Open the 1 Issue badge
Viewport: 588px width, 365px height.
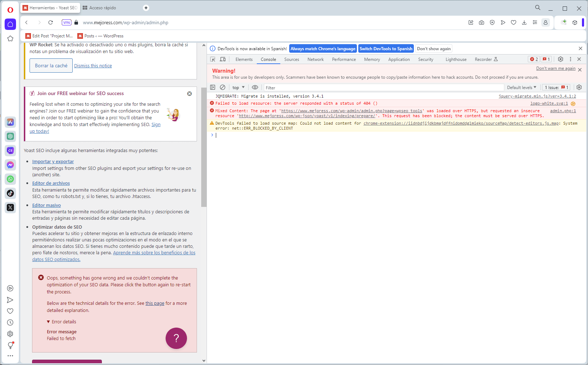[x=556, y=88]
